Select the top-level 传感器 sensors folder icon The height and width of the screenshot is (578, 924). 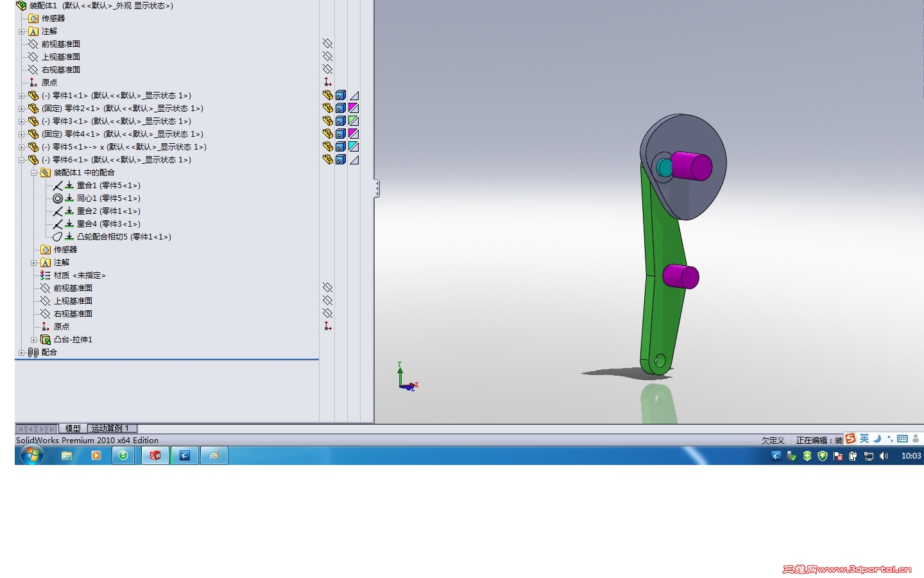click(33, 19)
